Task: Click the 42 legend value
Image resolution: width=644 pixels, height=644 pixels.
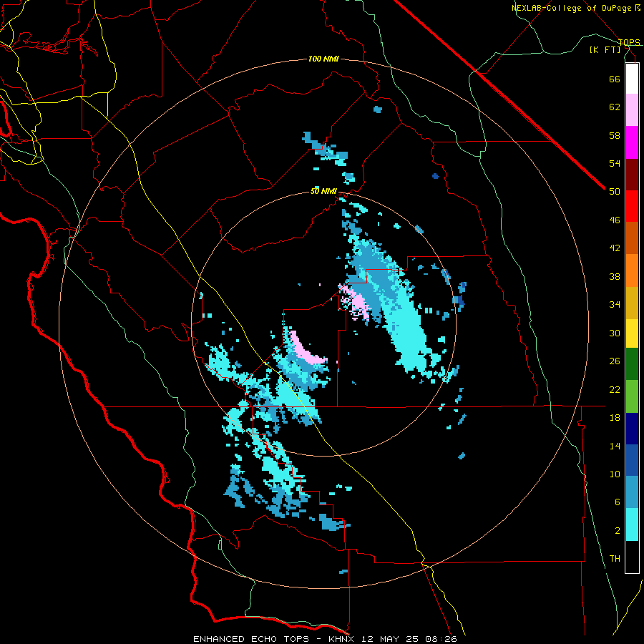Action: click(x=615, y=248)
